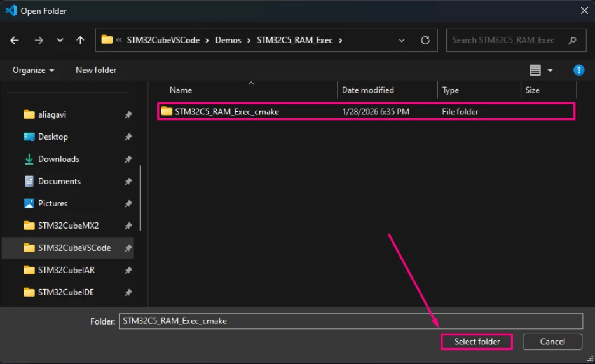The image size is (595, 364).
Task: Click the STM32C5_RAM_Exec_cmake folder icon
Action: 167,111
